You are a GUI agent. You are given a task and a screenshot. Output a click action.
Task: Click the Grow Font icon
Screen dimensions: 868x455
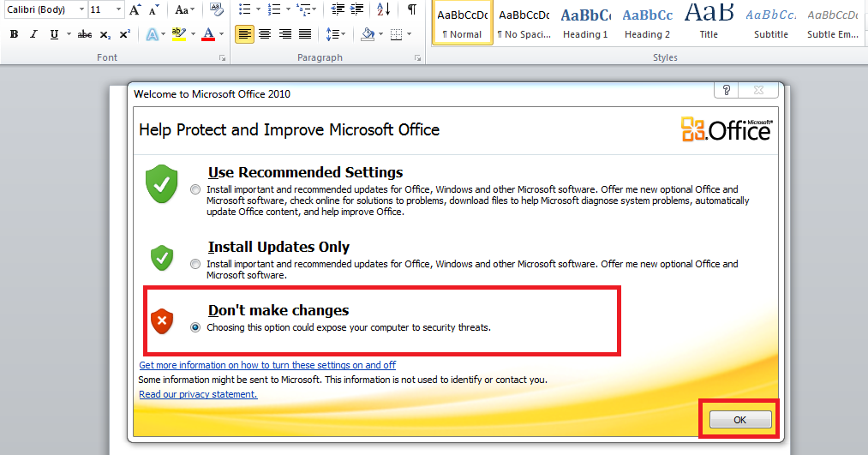click(135, 9)
